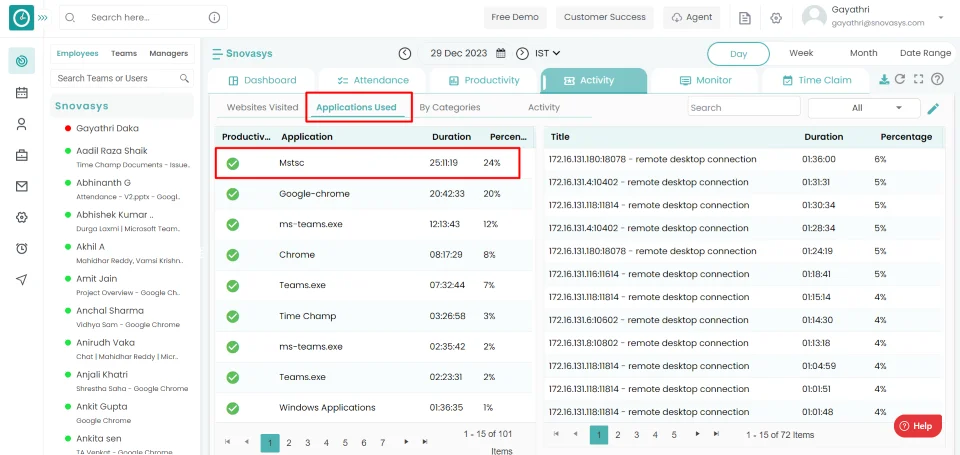Jump to last page of applications list

[424, 442]
